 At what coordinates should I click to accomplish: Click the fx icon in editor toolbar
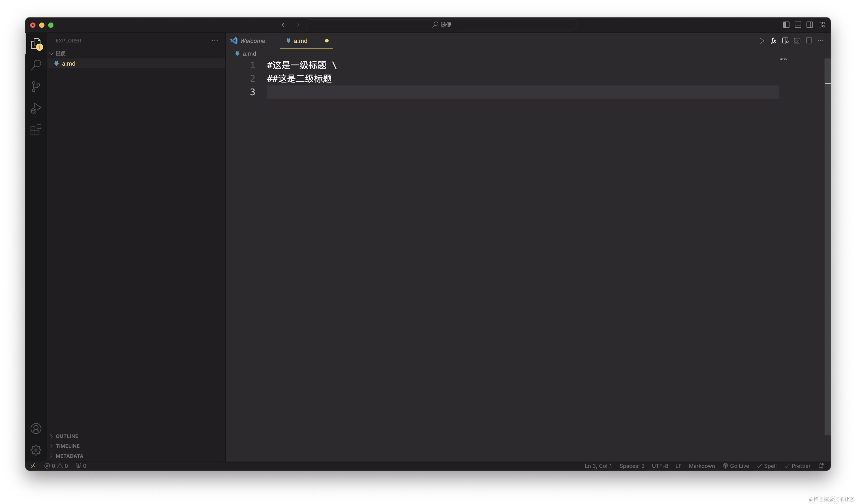click(x=773, y=41)
